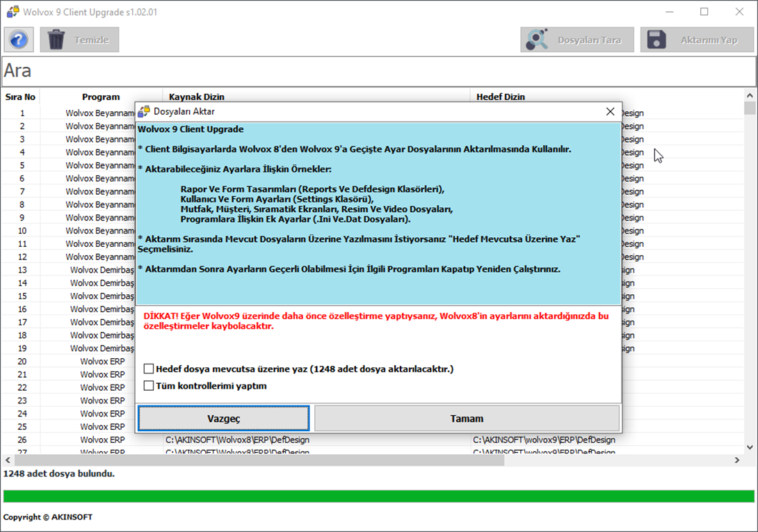
Task: Click the red DİKKAT warning text
Action: pyautogui.click(x=376, y=321)
